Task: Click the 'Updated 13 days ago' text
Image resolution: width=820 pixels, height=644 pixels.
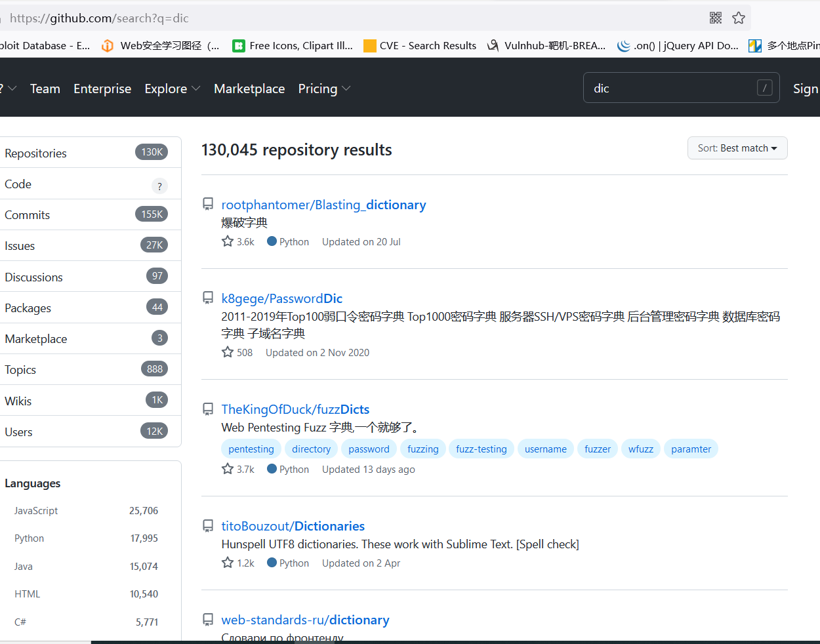Action: tap(369, 469)
